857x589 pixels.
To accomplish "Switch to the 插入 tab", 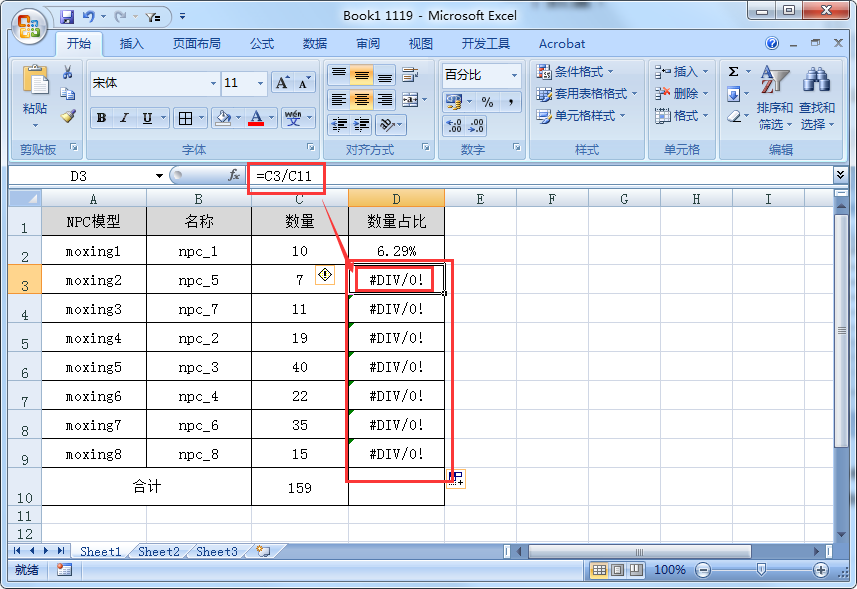I will tap(131, 44).
